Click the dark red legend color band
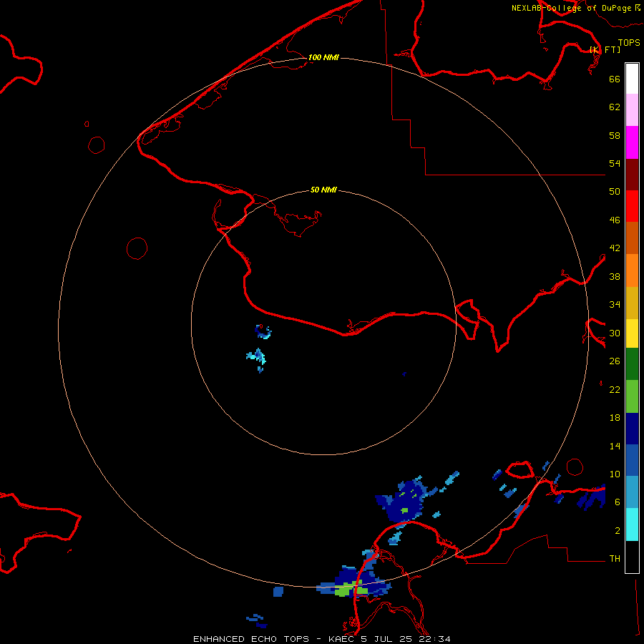 point(632,175)
